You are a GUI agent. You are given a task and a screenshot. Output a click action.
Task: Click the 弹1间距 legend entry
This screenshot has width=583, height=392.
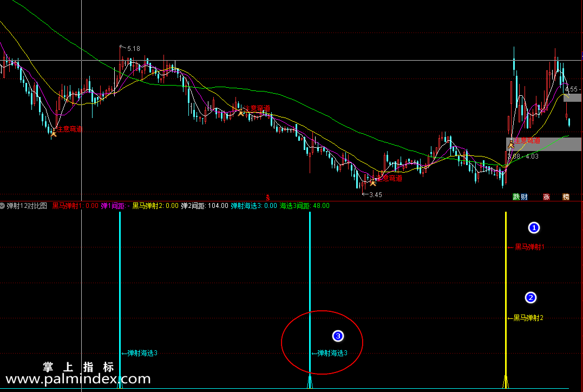tap(115, 206)
